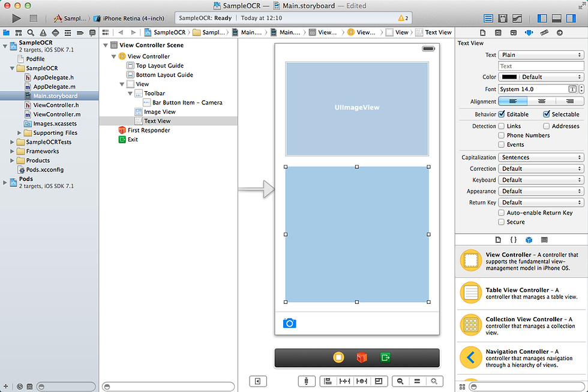
Task: Open the Text type Plain dropdown
Action: [541, 55]
